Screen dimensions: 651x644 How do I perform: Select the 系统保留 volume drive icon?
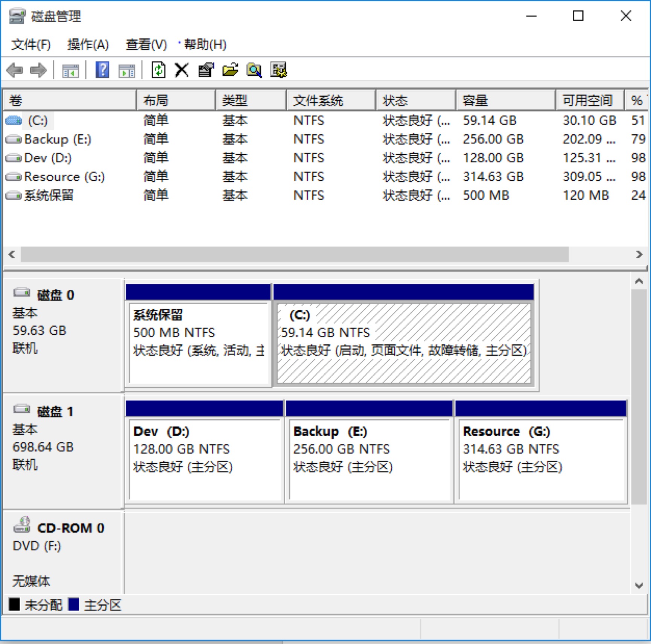pos(14,195)
